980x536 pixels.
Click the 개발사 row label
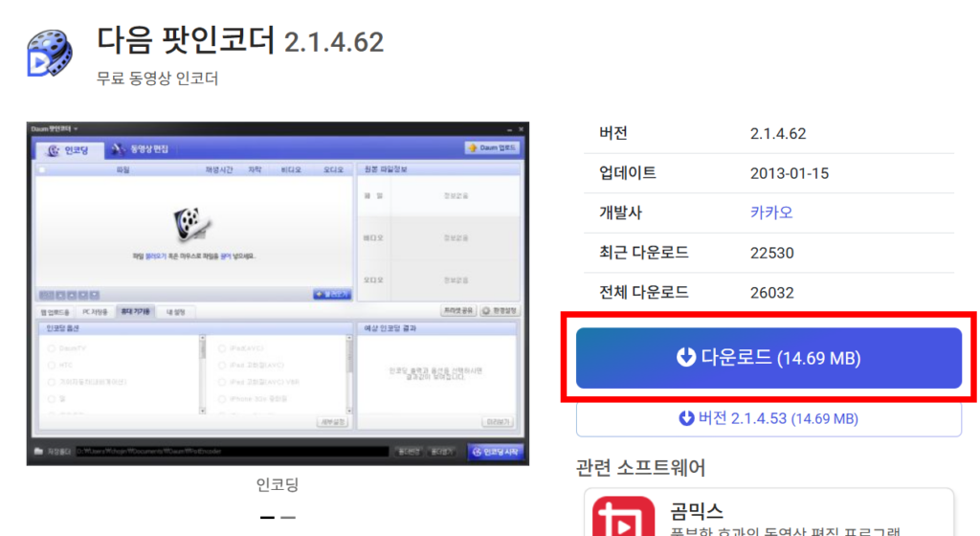tap(620, 212)
